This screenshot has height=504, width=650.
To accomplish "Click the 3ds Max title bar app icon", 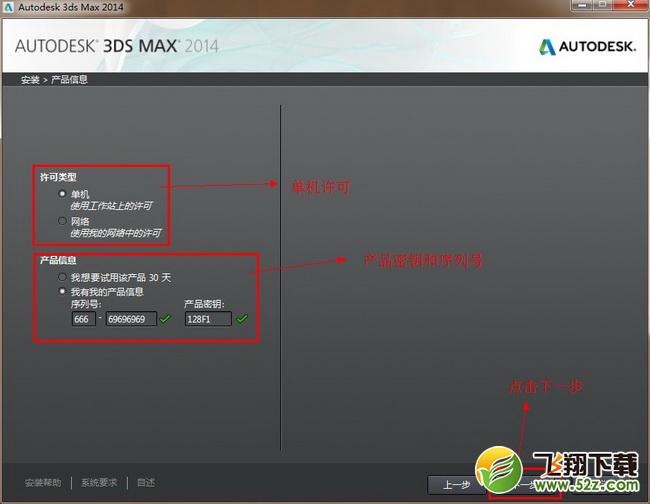I will pyautogui.click(x=8, y=7).
